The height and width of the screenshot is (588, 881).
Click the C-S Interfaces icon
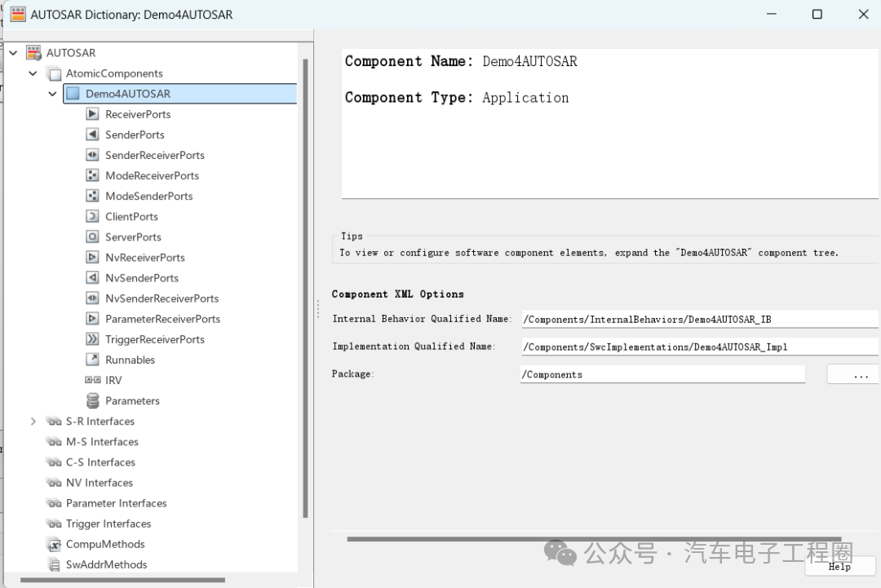54,462
